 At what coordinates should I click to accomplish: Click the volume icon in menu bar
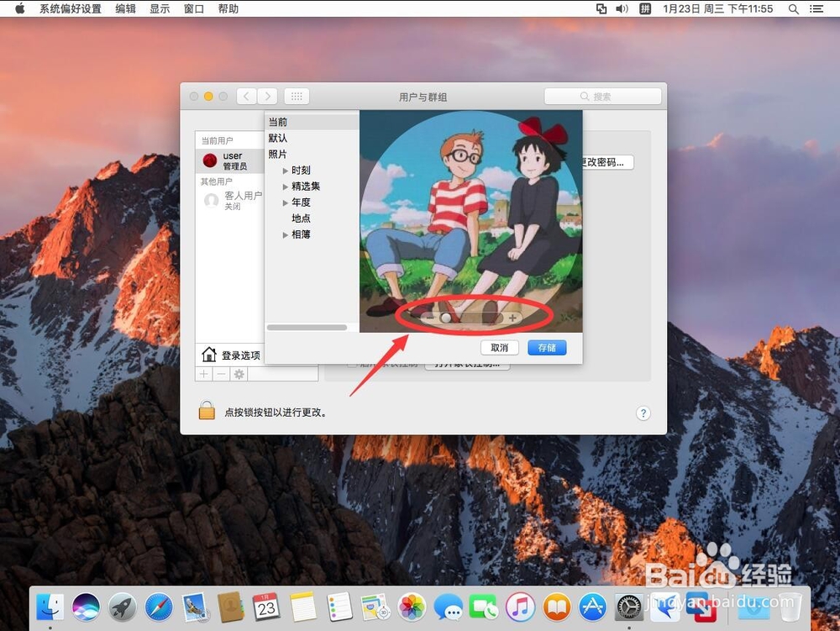pos(622,8)
